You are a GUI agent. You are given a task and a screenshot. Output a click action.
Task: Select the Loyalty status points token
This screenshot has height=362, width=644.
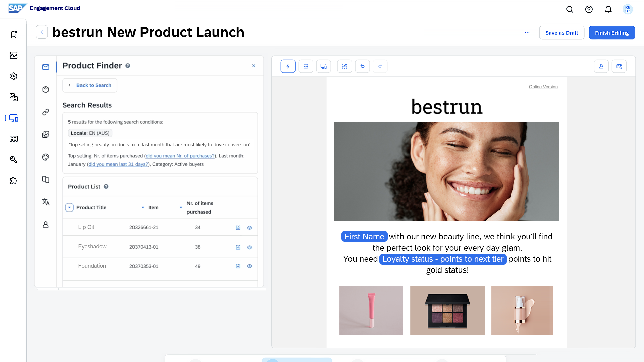coord(443,259)
